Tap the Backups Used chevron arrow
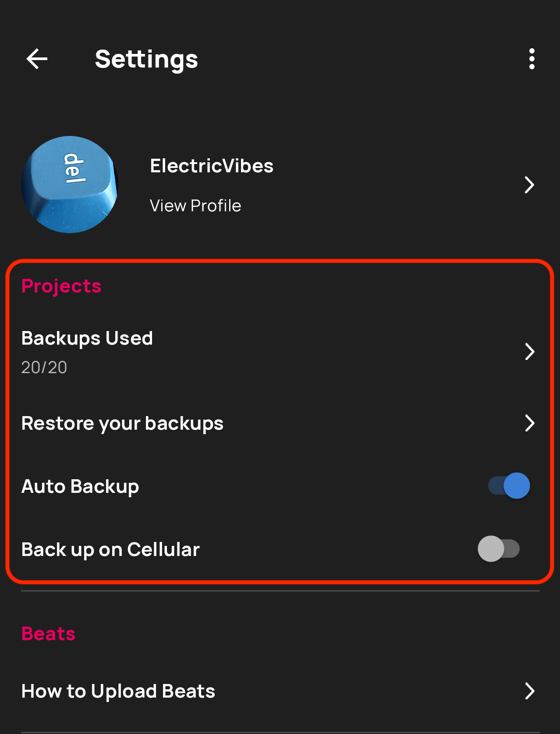This screenshot has height=734, width=560. click(x=529, y=352)
